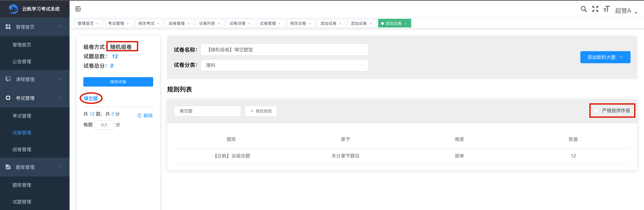Click the 章节 column header
Image resolution: width=644 pixels, height=210 pixels.
[x=345, y=139]
